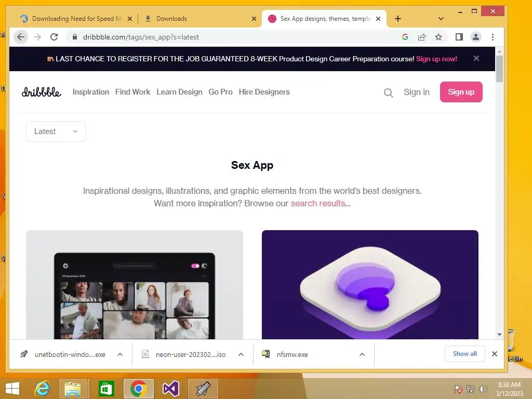Open the Windows Start button
The image size is (532, 399).
pos(12,389)
